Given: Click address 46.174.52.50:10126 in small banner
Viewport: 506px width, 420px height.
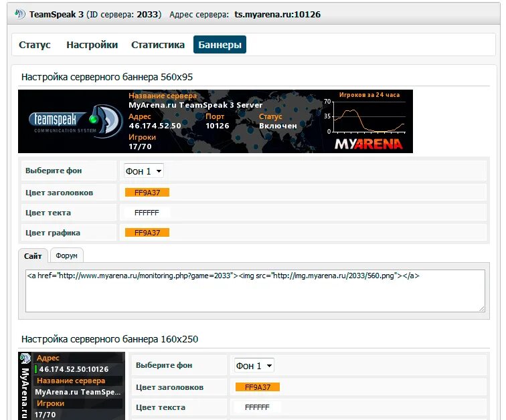Looking at the screenshot, I should [x=74, y=369].
